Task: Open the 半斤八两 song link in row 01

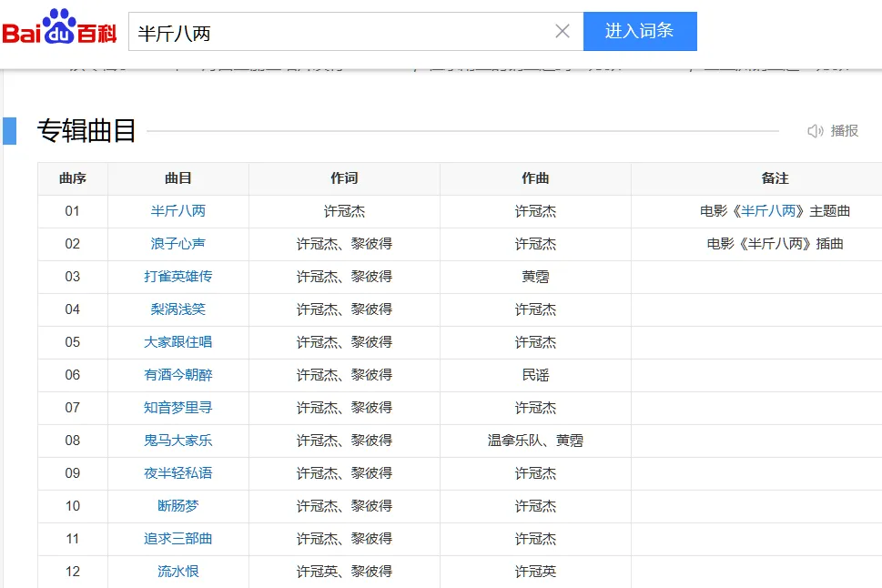Action: (178, 211)
